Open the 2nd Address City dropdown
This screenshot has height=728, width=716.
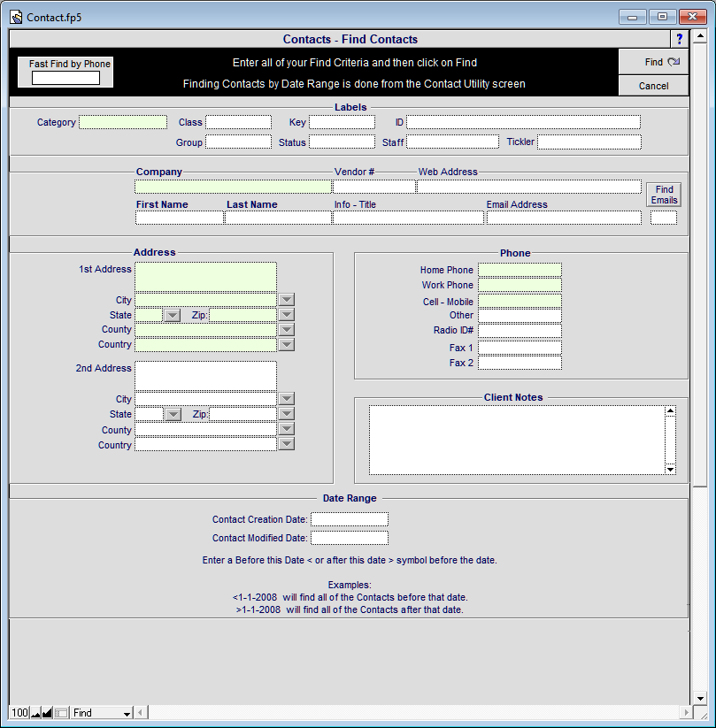[287, 398]
